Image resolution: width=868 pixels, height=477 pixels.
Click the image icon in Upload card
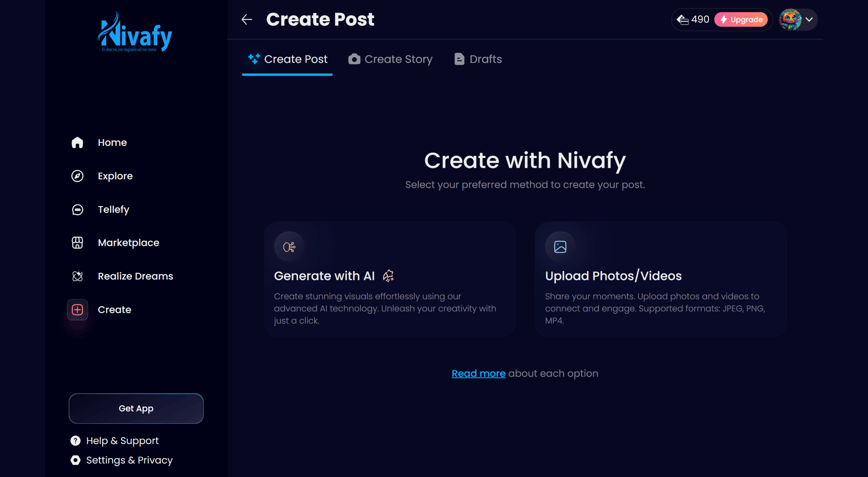(x=560, y=247)
